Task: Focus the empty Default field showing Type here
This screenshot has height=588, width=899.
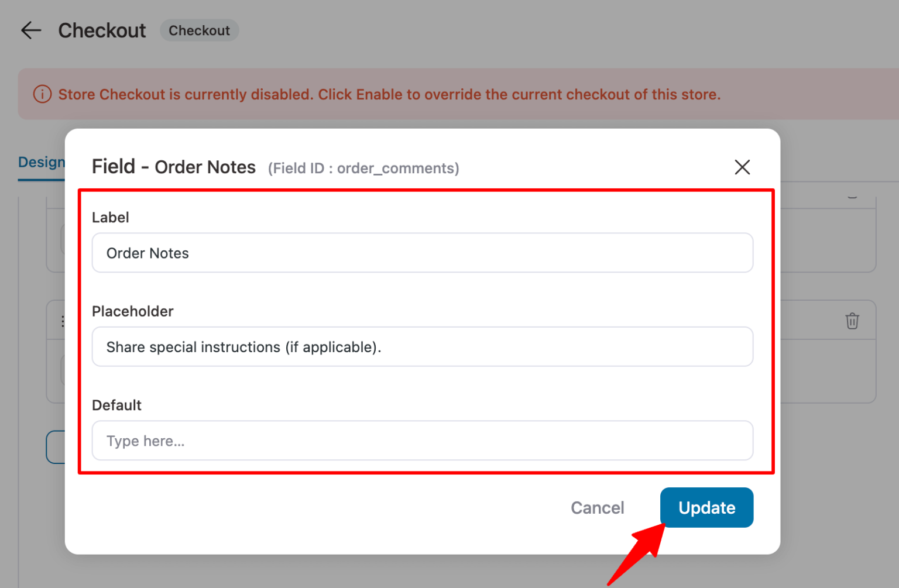Action: click(x=421, y=441)
